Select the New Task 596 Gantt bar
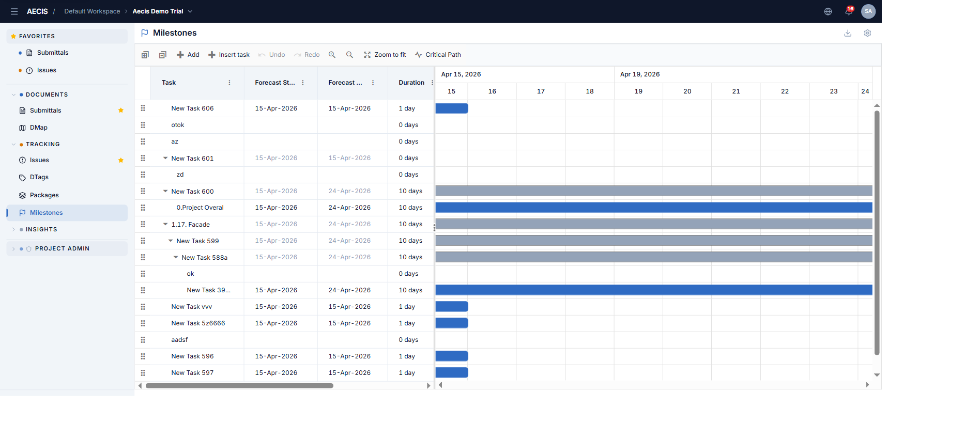The image size is (980, 440). (x=452, y=356)
